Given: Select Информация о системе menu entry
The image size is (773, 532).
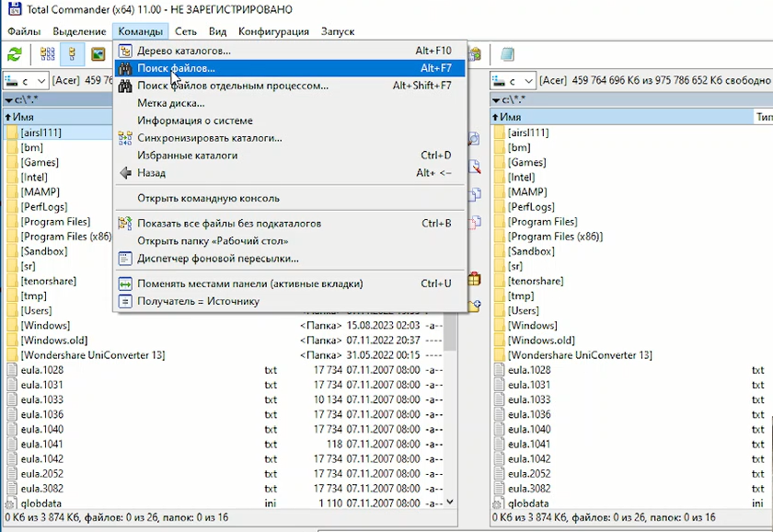Looking at the screenshot, I should click(x=290, y=121).
